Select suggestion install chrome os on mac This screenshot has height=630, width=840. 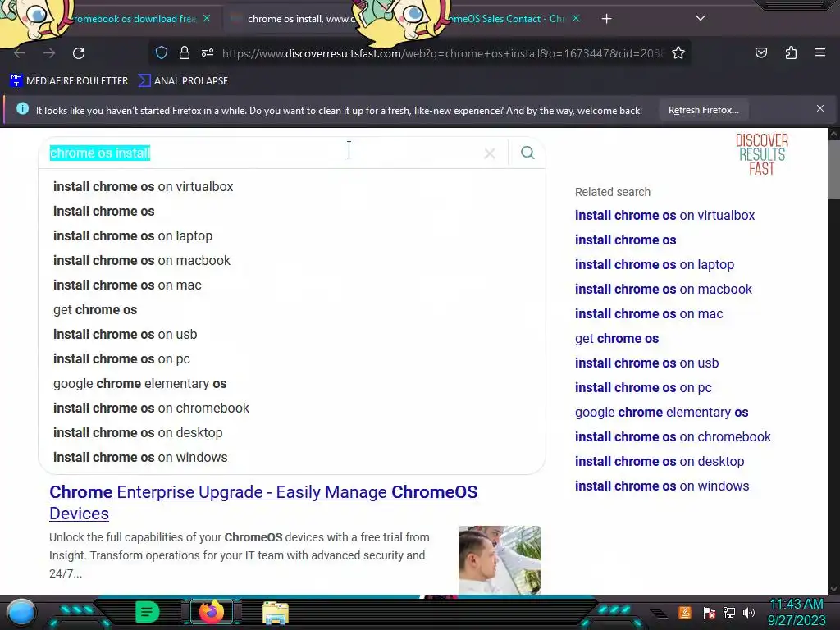127,285
